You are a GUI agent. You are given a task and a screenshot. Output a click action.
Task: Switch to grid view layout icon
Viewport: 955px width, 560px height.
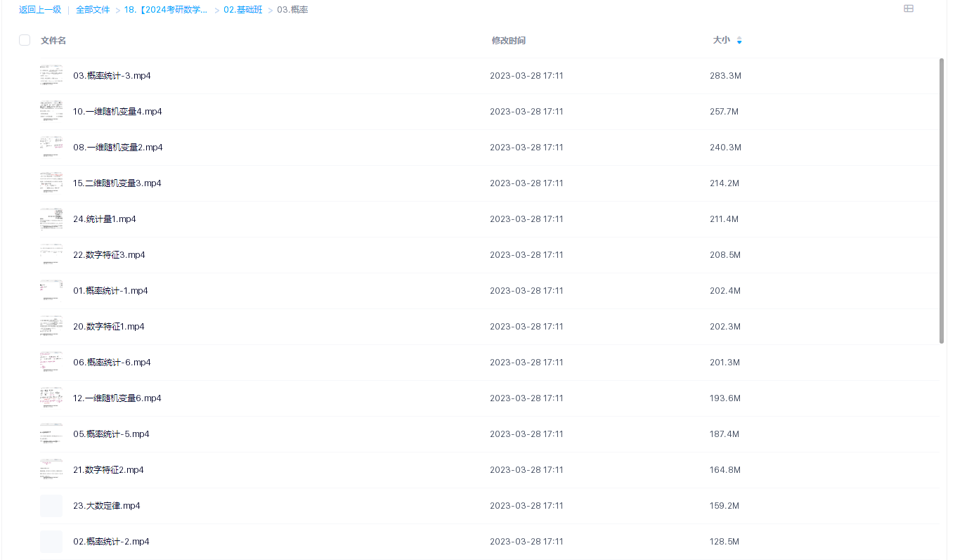tap(908, 9)
